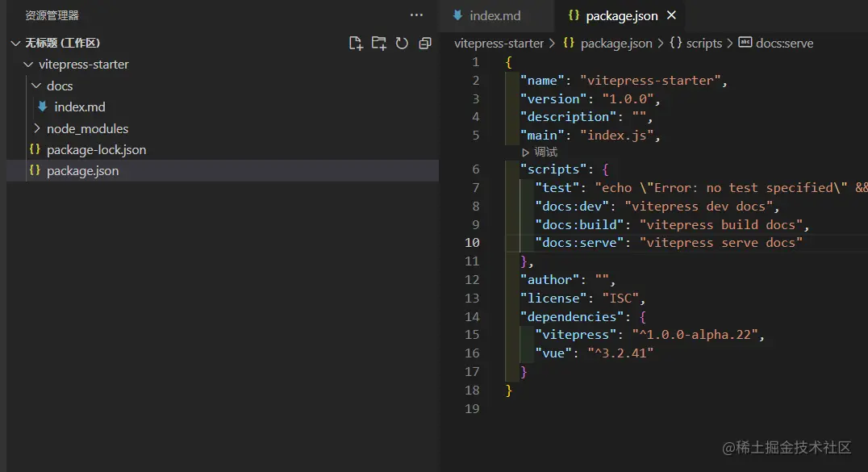Click the "docs:build" key on line 9
Image resolution: width=868 pixels, height=472 pixels.
tap(579, 224)
